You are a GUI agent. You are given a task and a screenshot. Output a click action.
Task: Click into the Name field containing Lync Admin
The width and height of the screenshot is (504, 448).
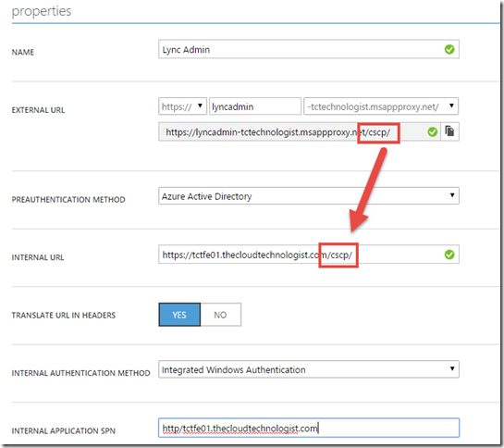tap(309, 49)
